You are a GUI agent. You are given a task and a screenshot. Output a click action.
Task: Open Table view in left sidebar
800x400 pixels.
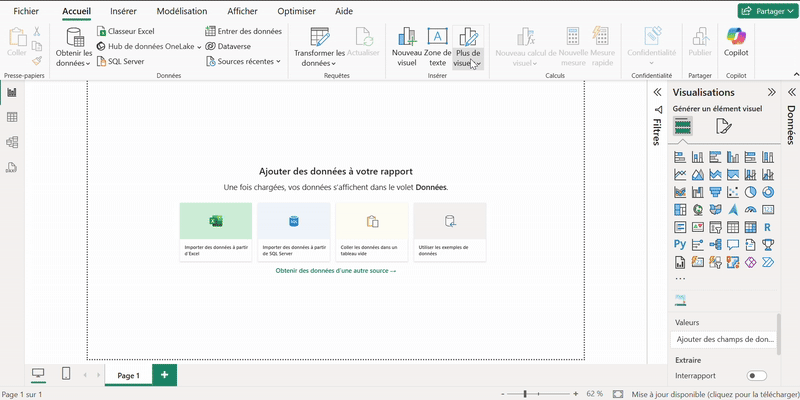[x=12, y=117]
